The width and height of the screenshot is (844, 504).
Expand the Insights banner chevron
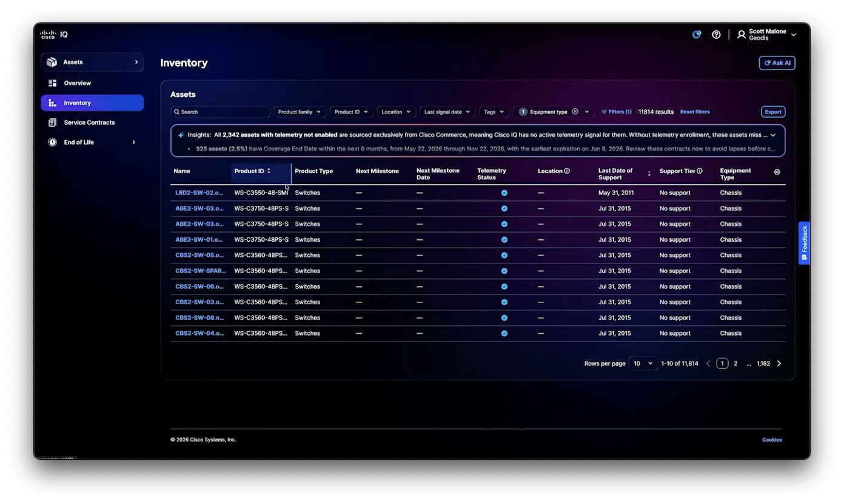point(773,135)
